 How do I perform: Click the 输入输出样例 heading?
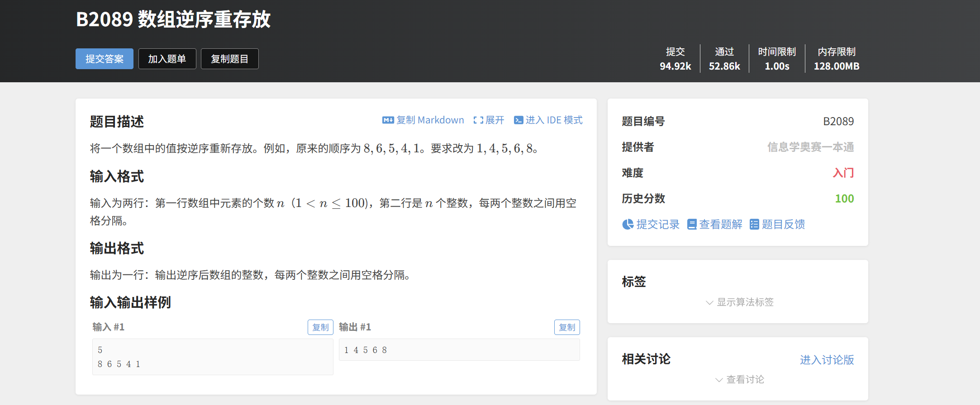click(x=130, y=302)
